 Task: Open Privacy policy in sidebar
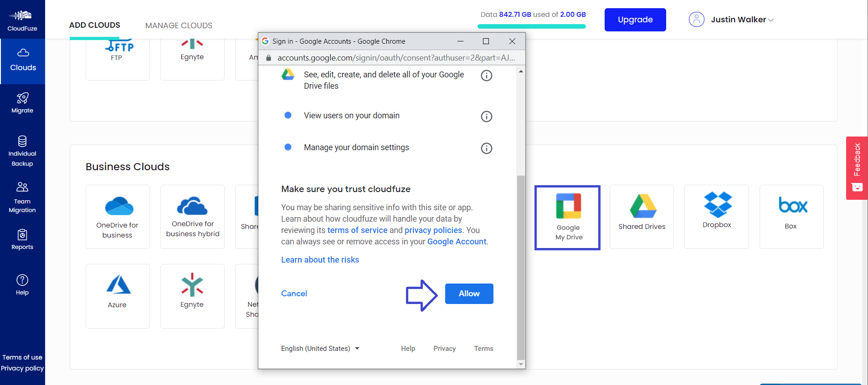22,368
